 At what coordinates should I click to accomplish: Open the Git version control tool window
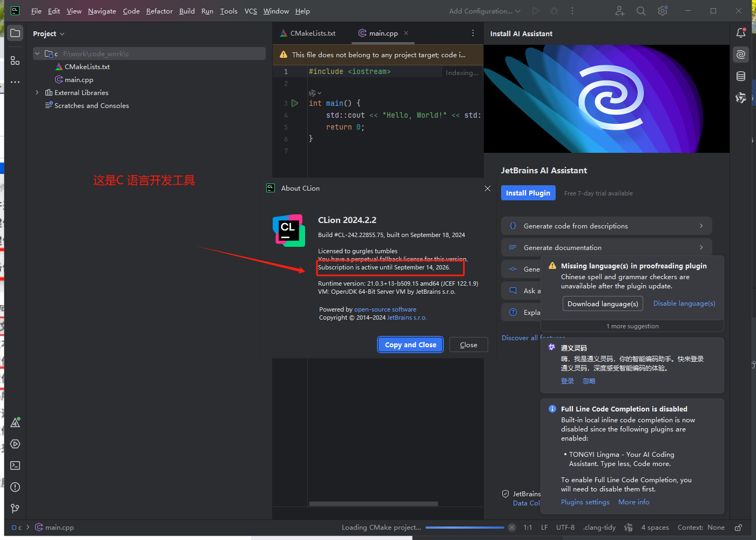[x=15, y=509]
